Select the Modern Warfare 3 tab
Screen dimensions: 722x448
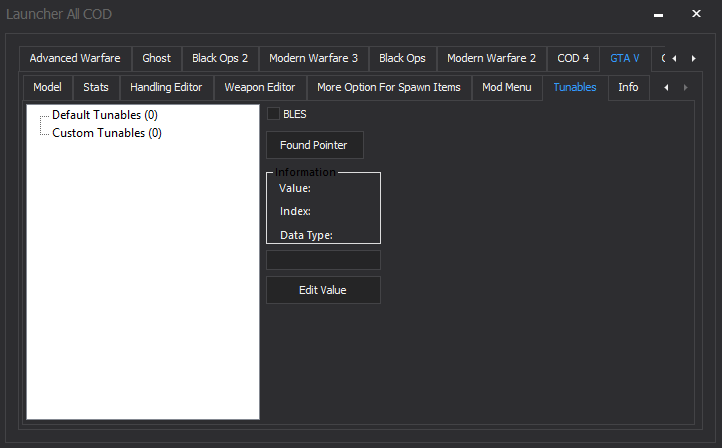click(314, 58)
